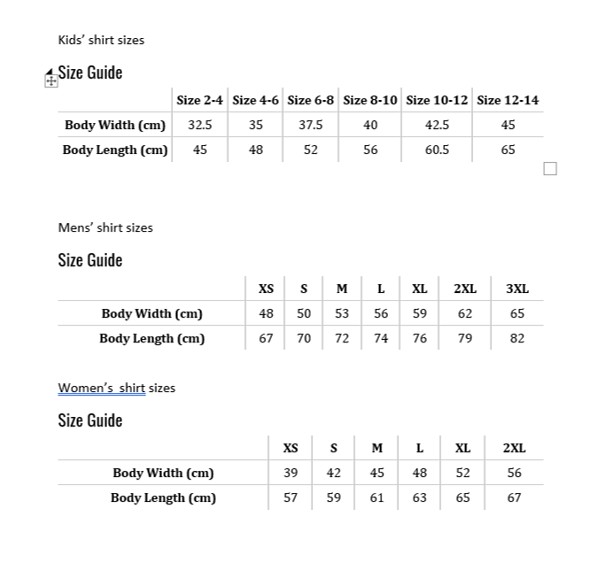Select the "Size 2-4" column header cell
The image size is (610, 577).
200,100
